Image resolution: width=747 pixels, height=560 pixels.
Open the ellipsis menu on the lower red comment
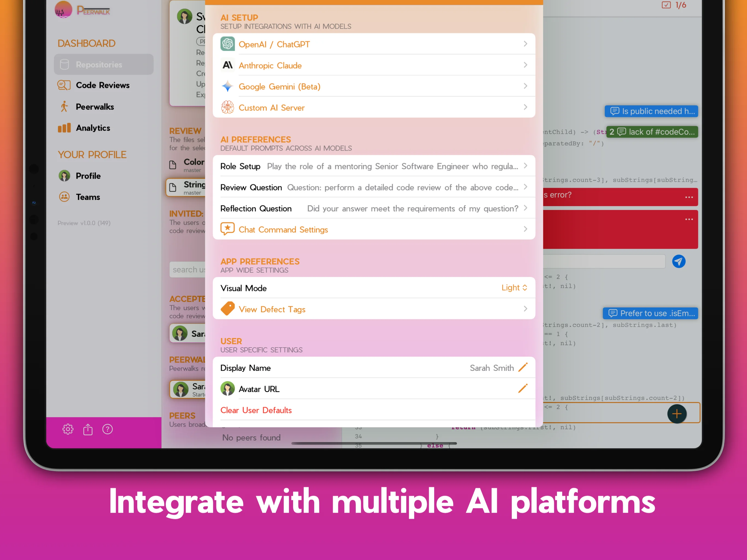pos(689,220)
